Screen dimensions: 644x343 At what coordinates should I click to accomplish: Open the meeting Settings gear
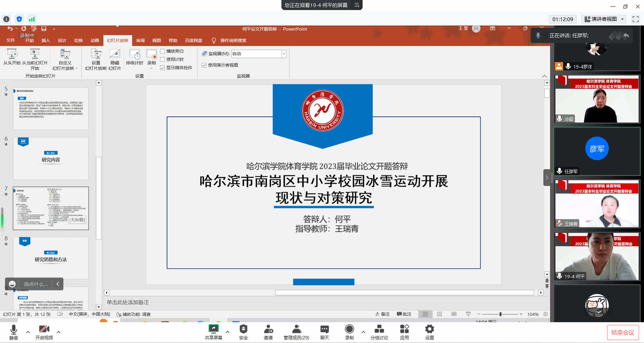click(429, 329)
